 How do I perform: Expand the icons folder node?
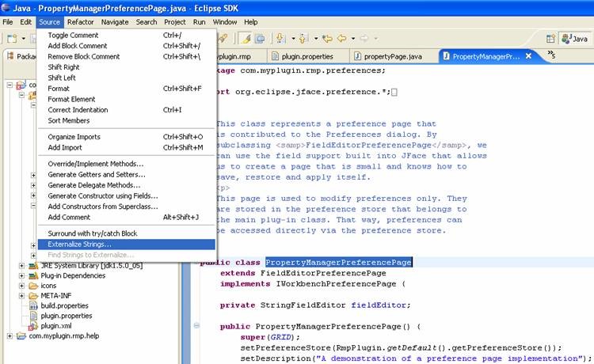click(x=22, y=286)
